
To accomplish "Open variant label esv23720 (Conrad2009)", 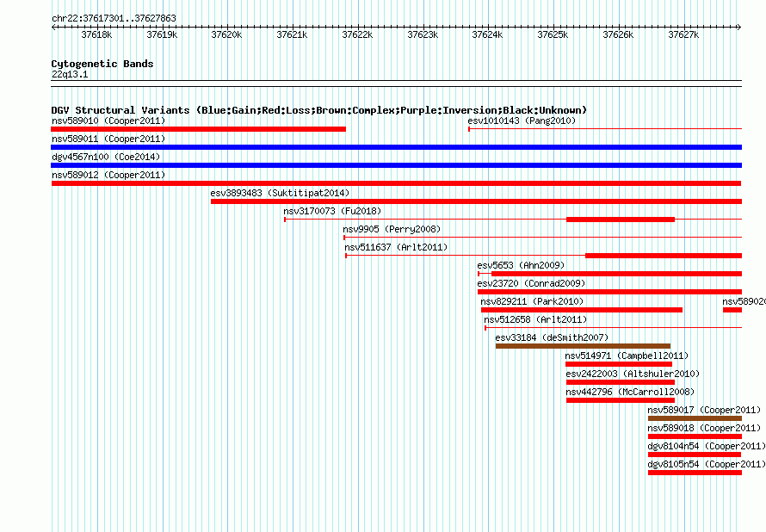I will 531,283.
